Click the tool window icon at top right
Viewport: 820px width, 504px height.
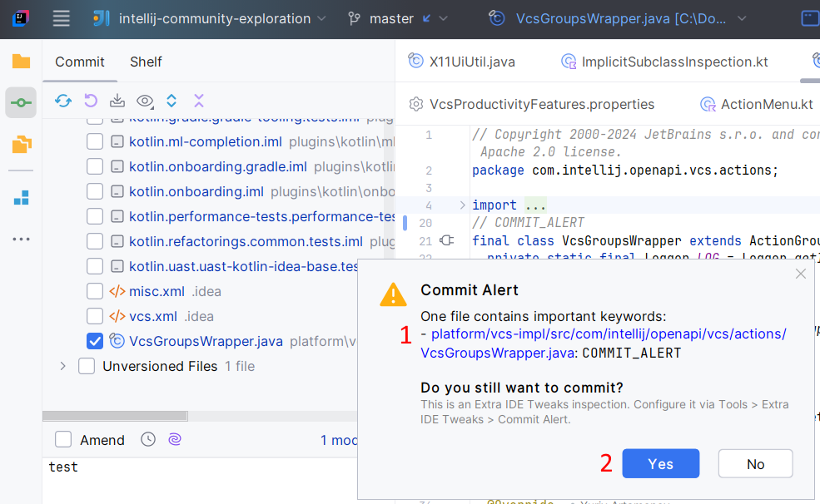[x=810, y=19]
